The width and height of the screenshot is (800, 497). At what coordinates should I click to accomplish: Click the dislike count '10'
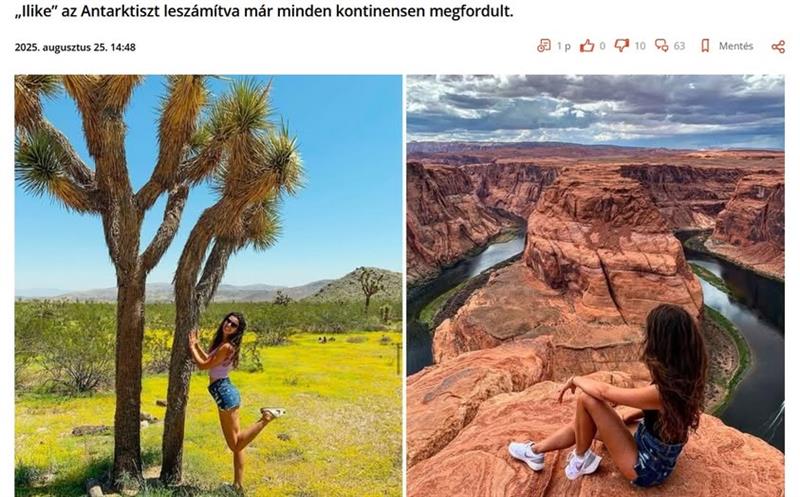tap(640, 46)
